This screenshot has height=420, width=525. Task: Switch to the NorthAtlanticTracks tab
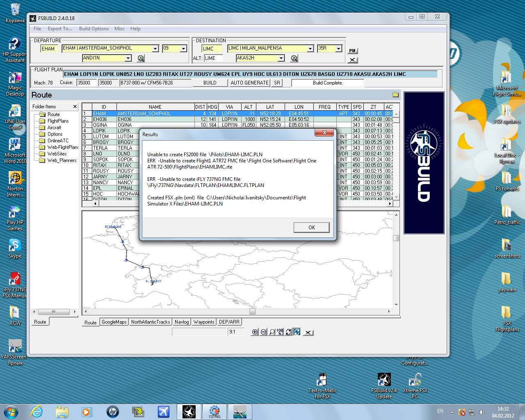(x=151, y=322)
